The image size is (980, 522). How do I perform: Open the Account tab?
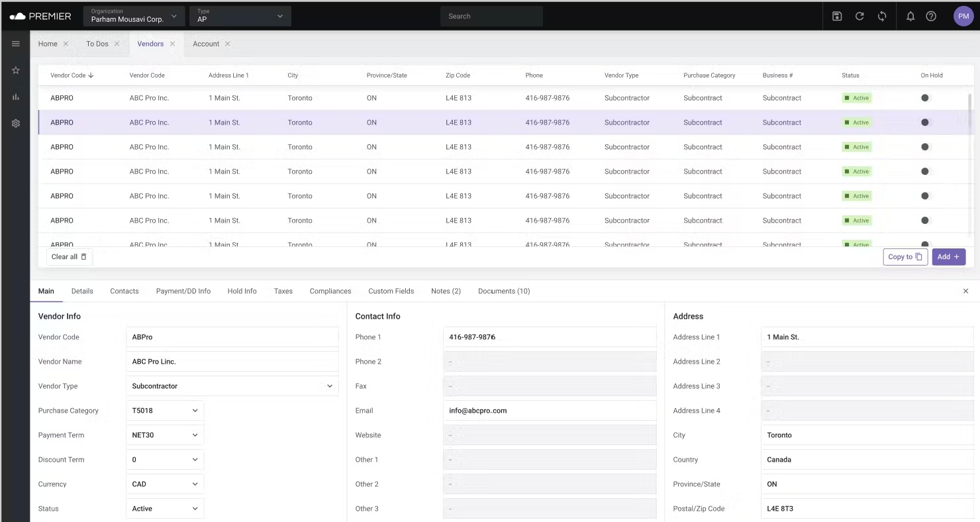click(x=206, y=44)
